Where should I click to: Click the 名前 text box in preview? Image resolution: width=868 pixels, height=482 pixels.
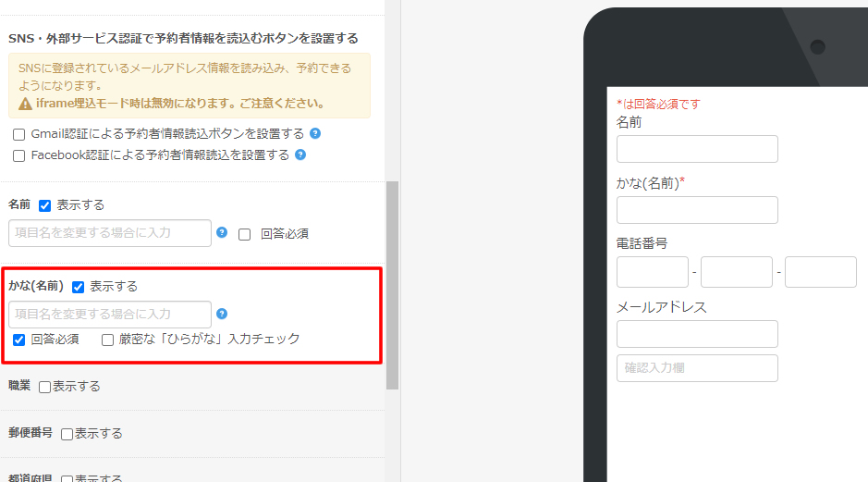pos(697,149)
